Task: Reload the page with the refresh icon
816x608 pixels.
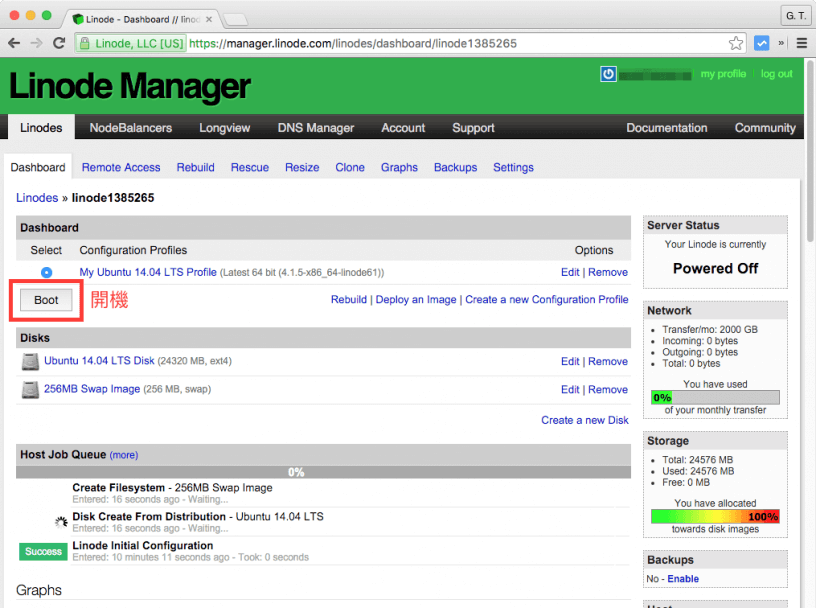Action: 59,44
